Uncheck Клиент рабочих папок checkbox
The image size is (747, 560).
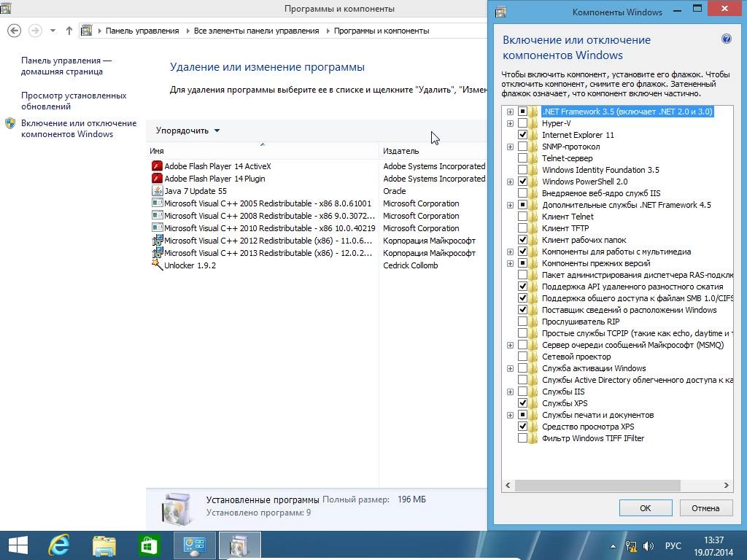[x=522, y=239]
